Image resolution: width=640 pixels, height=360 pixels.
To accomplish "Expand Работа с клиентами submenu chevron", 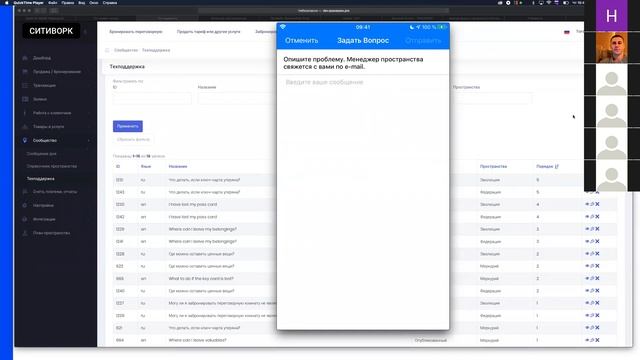I will (x=89, y=113).
